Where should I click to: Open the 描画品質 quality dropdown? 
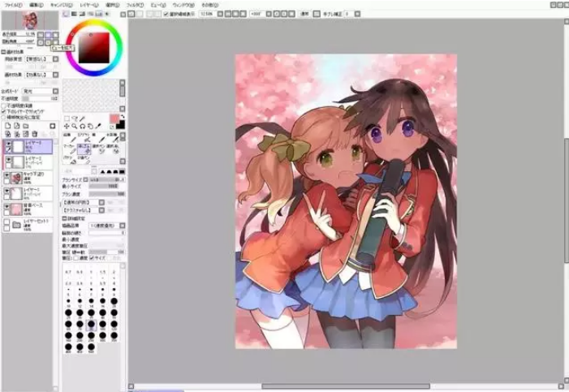123,226
